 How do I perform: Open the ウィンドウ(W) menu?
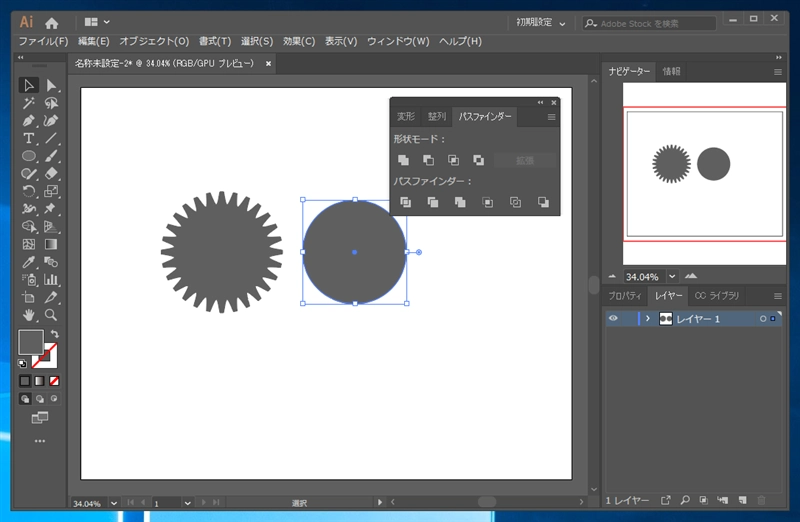point(398,41)
